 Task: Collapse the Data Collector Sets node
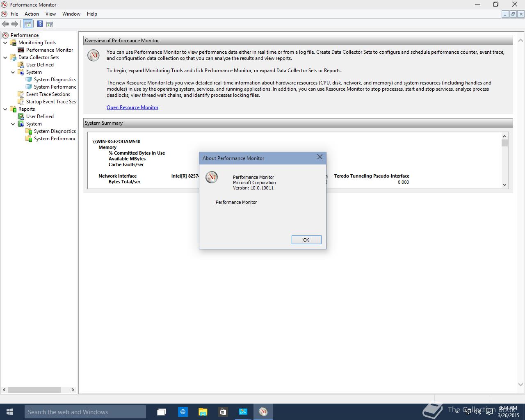[5, 57]
